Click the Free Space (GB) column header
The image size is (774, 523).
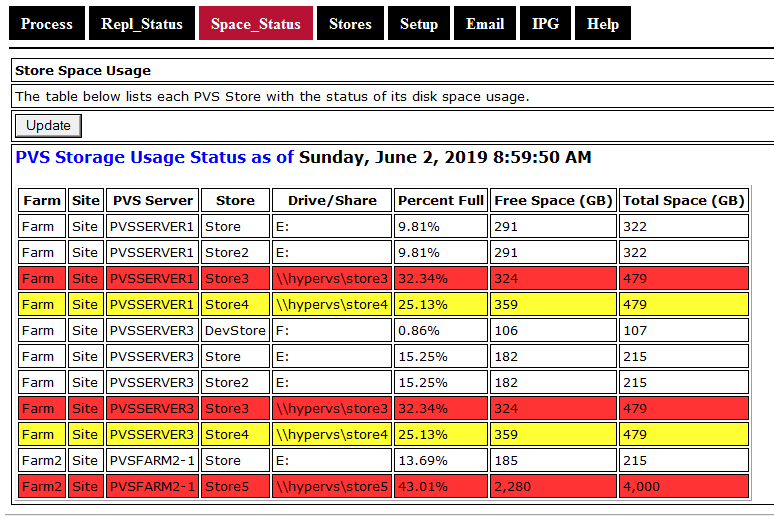point(553,200)
